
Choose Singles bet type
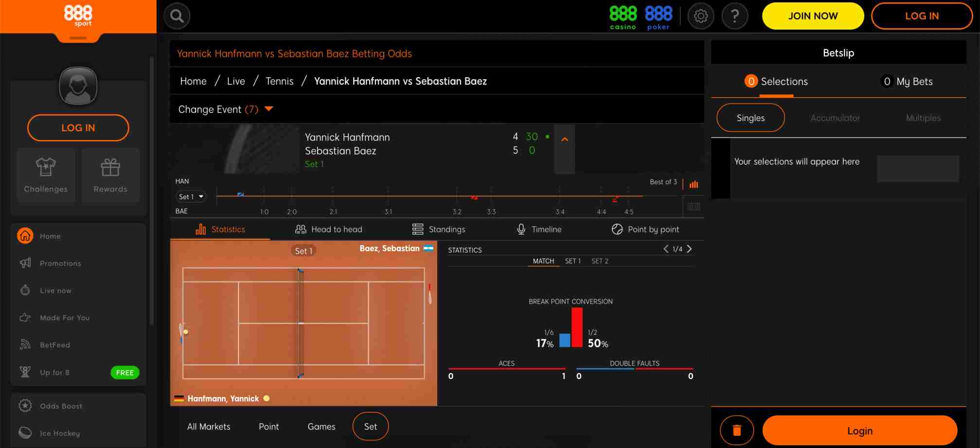pos(750,118)
